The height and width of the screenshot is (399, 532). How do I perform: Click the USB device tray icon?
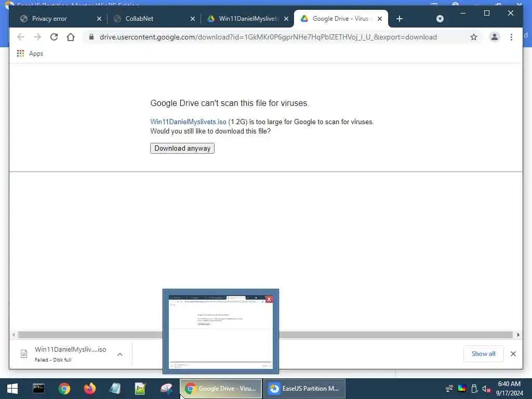point(474,389)
